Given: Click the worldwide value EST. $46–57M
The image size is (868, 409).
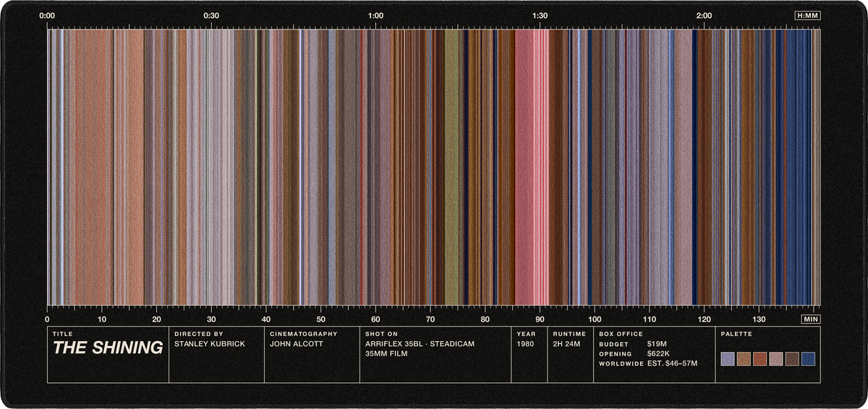Looking at the screenshot, I should (x=672, y=363).
